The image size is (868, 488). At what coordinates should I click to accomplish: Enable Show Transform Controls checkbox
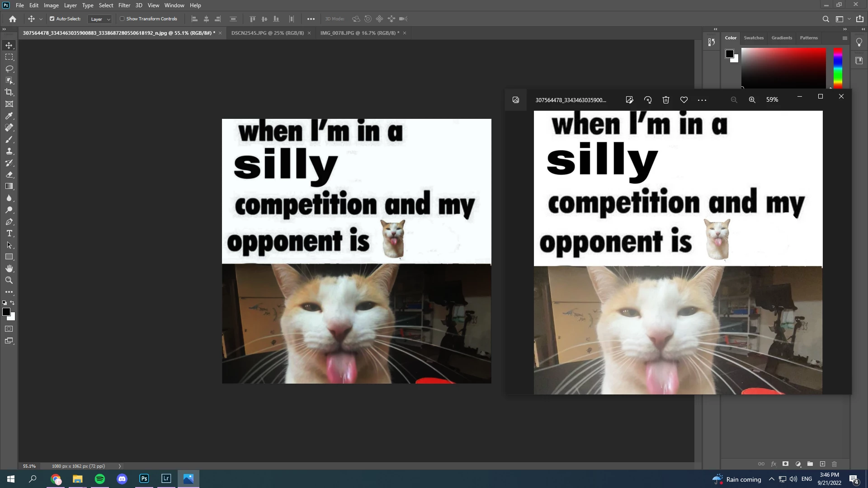coord(122,19)
